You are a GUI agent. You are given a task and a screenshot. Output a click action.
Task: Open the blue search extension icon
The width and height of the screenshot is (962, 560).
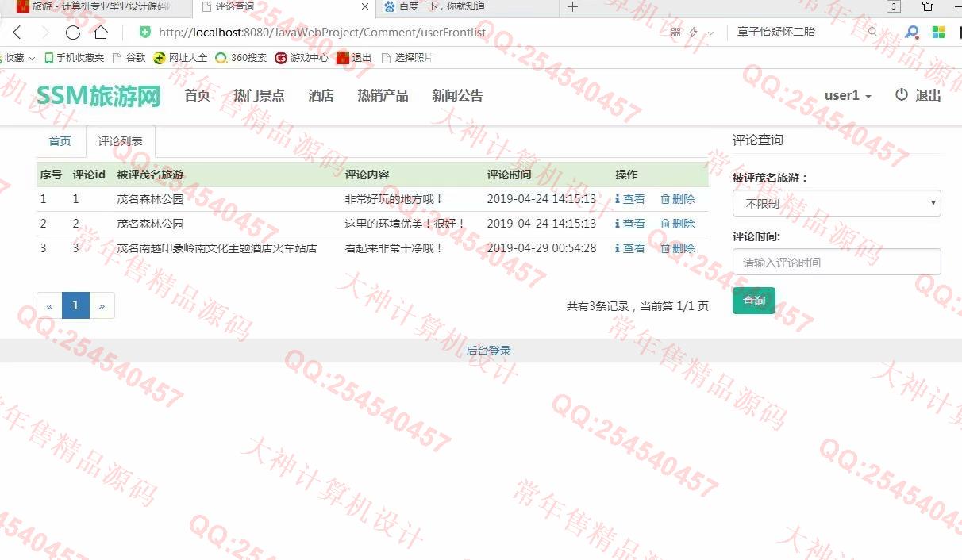[x=912, y=33]
